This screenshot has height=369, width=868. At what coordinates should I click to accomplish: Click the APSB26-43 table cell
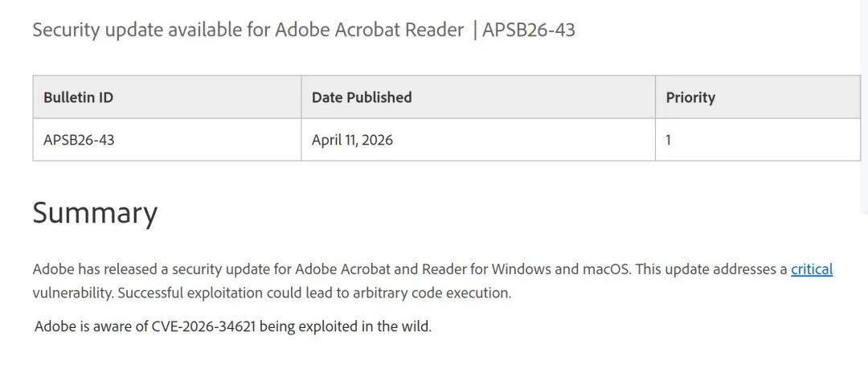167,140
